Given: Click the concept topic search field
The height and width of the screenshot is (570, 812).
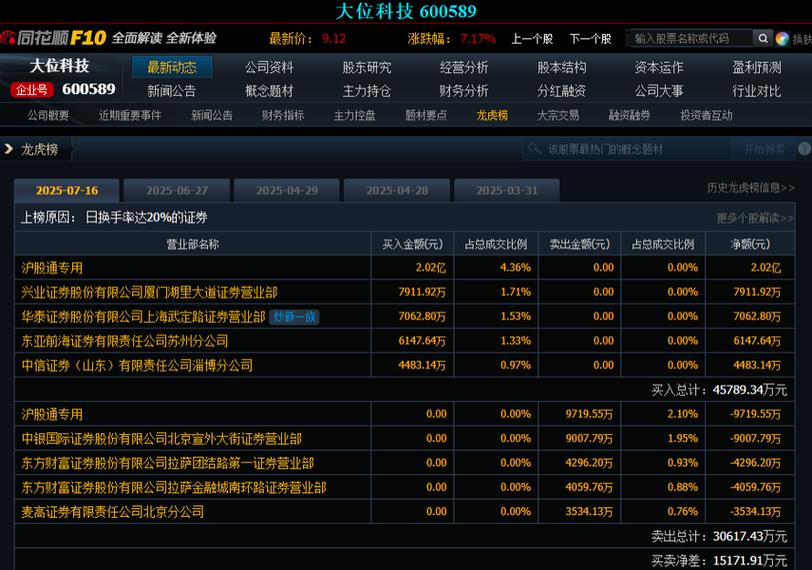Looking at the screenshot, I should pyautogui.click(x=630, y=149).
